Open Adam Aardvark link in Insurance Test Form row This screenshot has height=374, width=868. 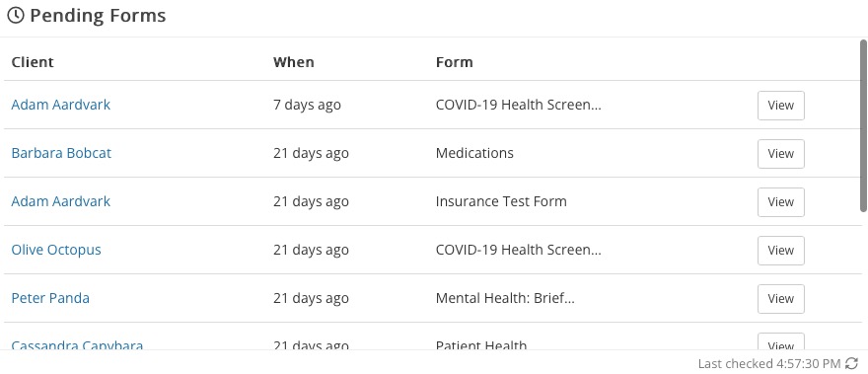[61, 201]
